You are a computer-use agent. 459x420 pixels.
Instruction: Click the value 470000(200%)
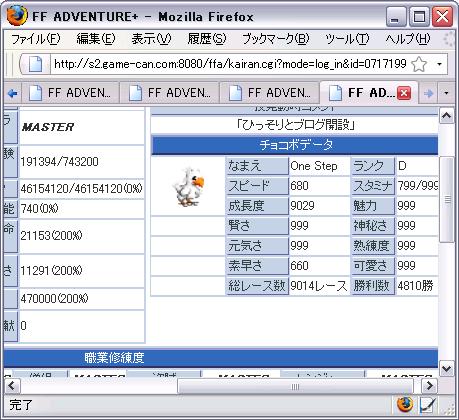pos(55,298)
